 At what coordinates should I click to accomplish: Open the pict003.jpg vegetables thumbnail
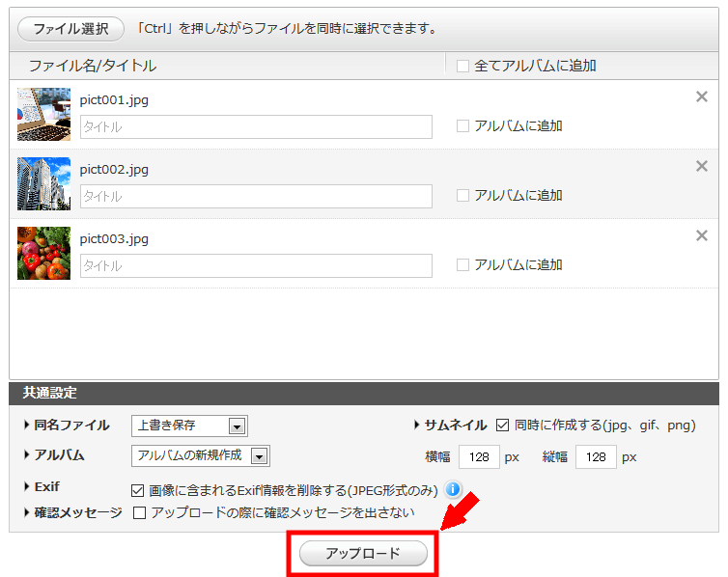point(44,253)
